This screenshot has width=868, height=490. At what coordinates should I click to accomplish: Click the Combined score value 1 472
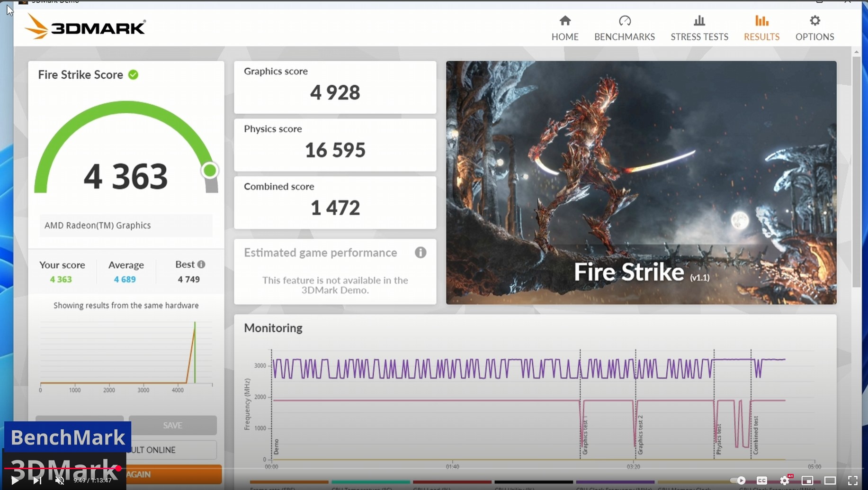click(x=335, y=208)
